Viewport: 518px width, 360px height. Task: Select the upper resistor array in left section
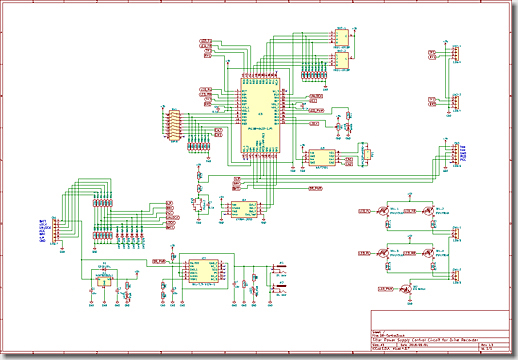(103, 203)
